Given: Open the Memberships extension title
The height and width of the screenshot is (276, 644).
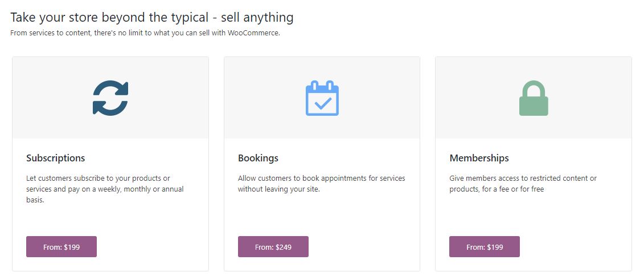Looking at the screenshot, I should 479,158.
